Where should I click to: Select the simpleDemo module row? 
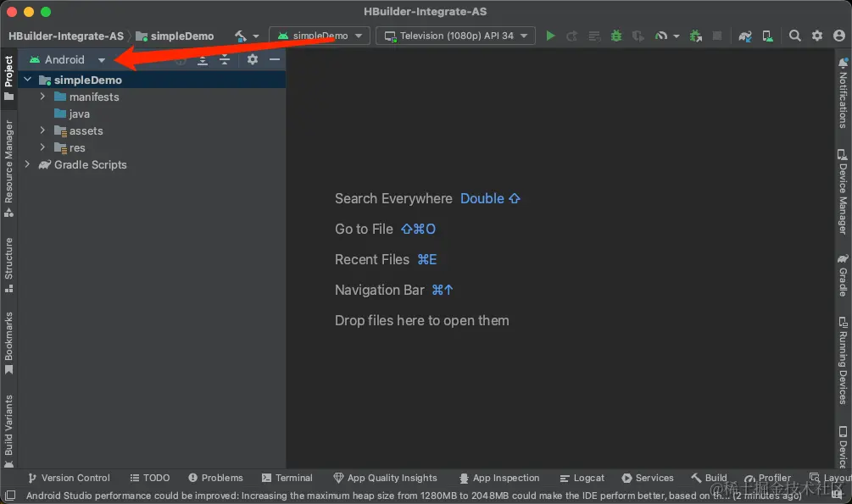tap(152, 80)
